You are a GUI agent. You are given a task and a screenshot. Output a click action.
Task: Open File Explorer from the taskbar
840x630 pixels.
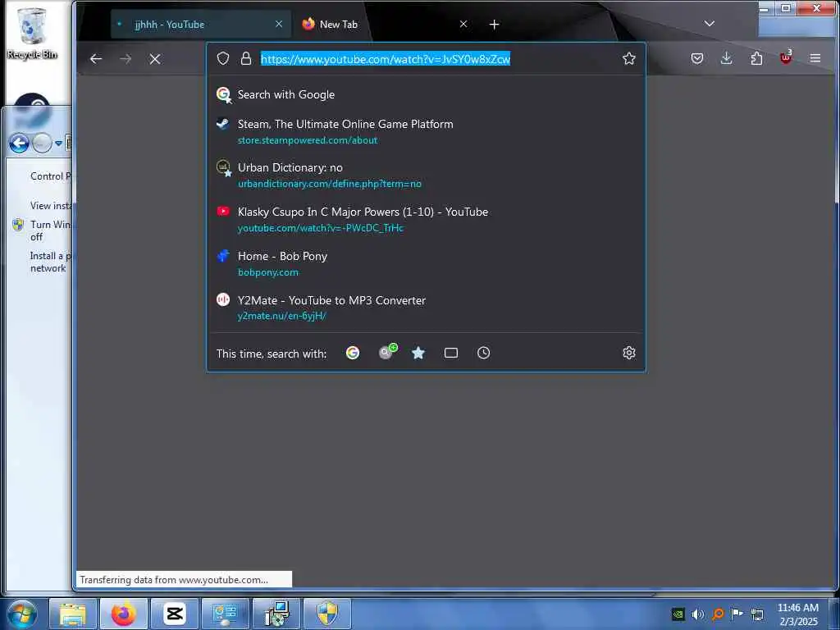pyautogui.click(x=73, y=614)
